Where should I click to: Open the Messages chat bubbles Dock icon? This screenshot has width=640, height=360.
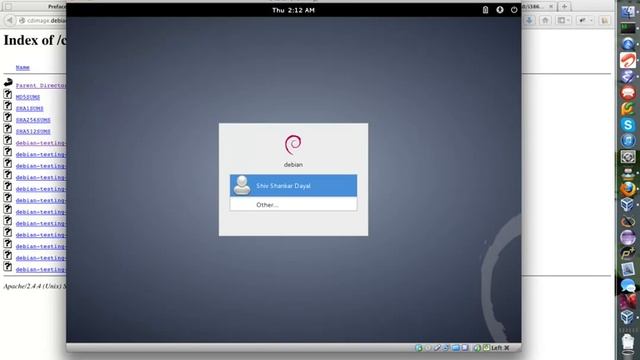(628, 285)
